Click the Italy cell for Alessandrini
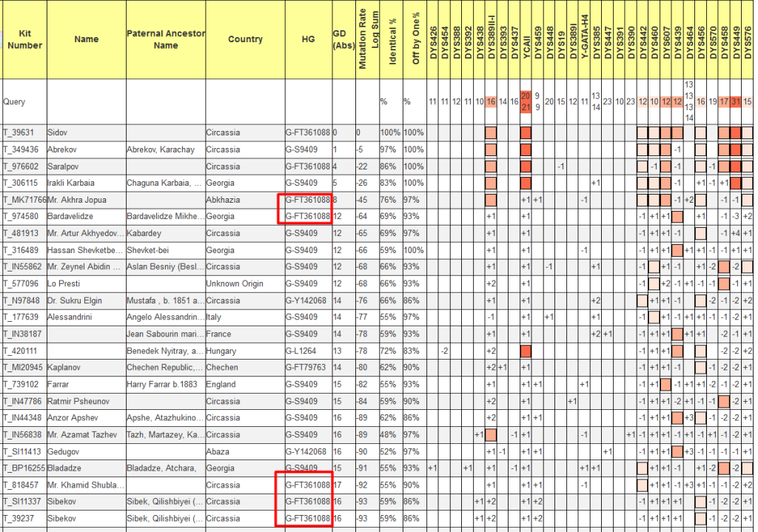 [x=217, y=317]
